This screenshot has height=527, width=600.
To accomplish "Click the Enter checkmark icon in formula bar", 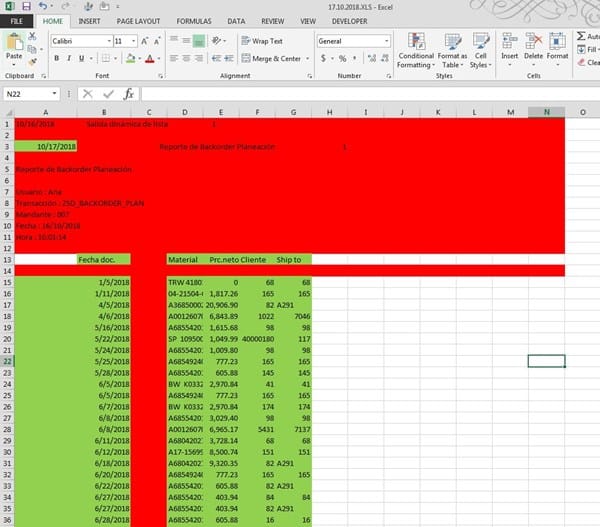I will coord(109,94).
